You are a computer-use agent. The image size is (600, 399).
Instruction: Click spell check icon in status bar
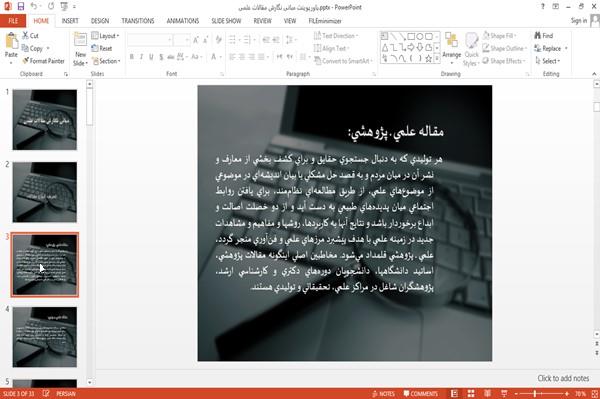pos(46,394)
